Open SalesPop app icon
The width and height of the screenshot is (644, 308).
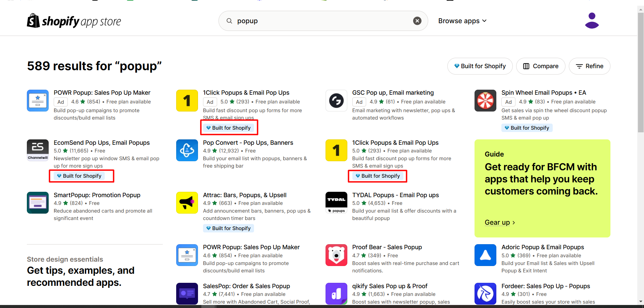click(187, 294)
